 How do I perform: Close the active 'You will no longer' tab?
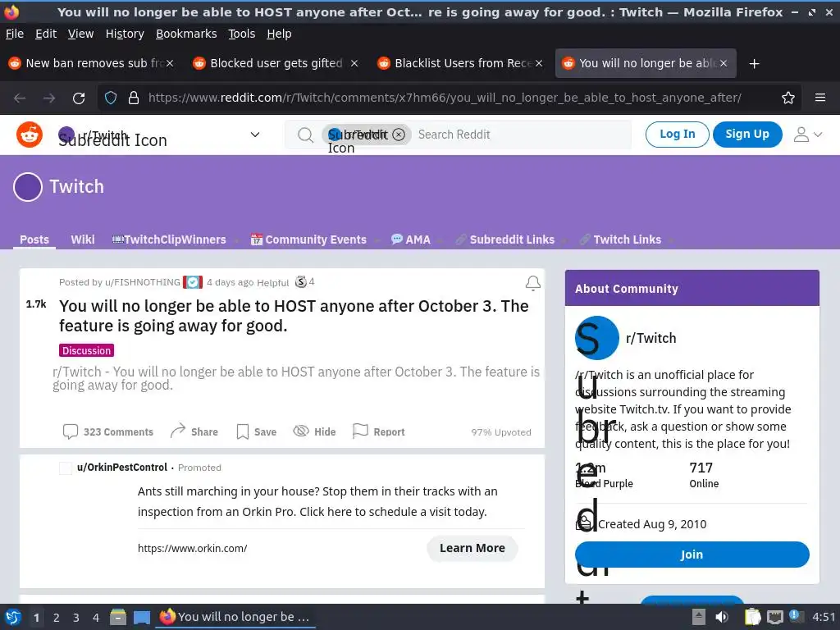[724, 63]
